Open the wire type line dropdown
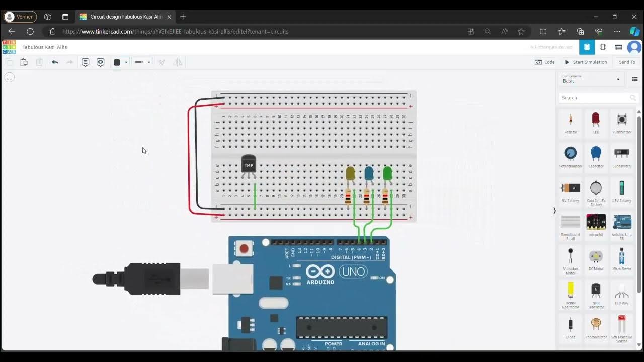The height and width of the screenshot is (362, 644). pyautogui.click(x=143, y=62)
